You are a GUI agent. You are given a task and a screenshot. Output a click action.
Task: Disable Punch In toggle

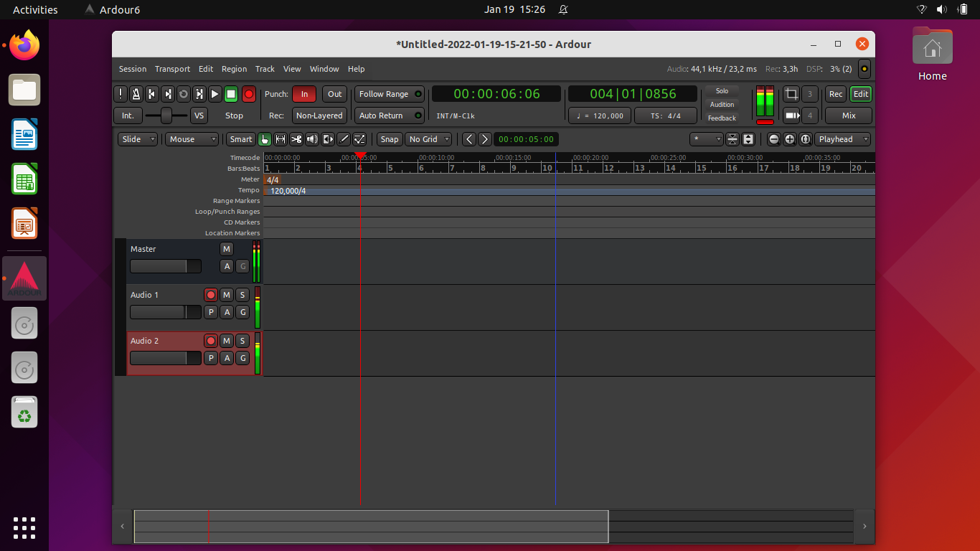[x=304, y=94]
